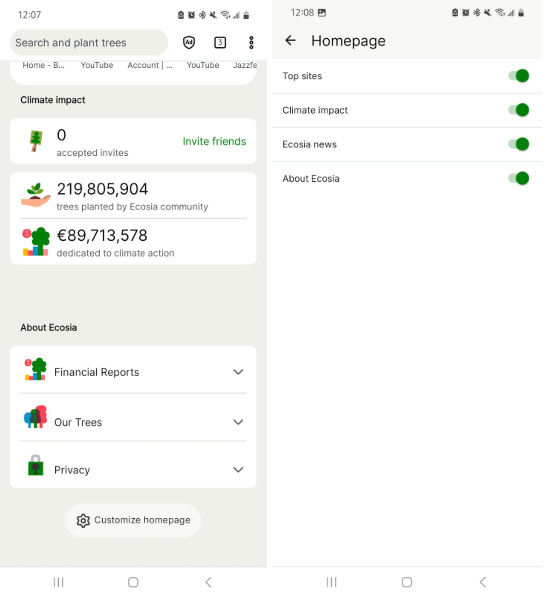Select the Privacy label

[x=72, y=470]
